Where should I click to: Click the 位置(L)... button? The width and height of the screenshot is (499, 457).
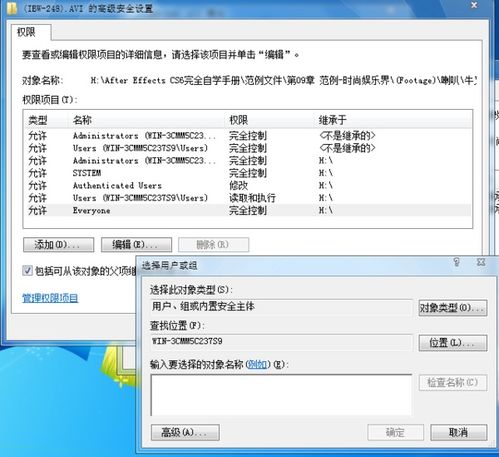(x=453, y=343)
